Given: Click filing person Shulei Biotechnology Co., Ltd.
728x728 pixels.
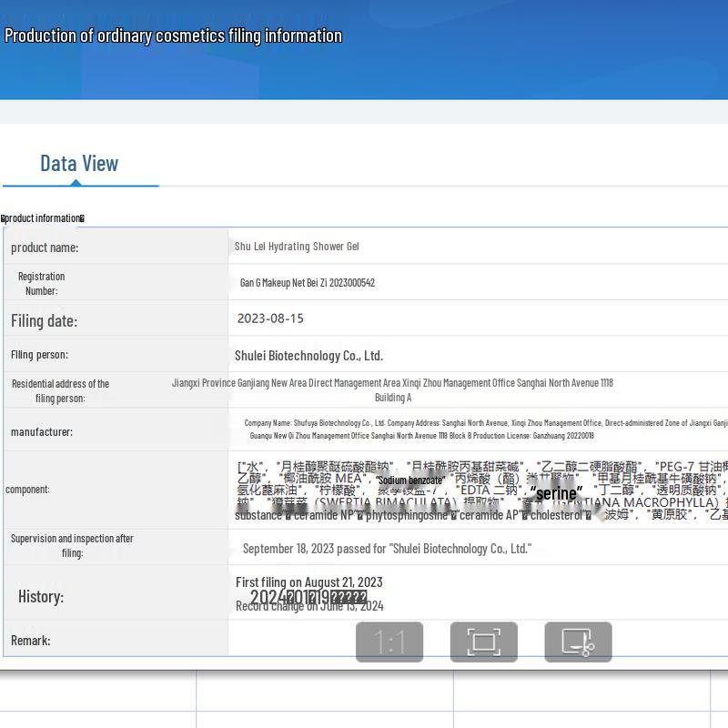Looking at the screenshot, I should coord(308,356).
